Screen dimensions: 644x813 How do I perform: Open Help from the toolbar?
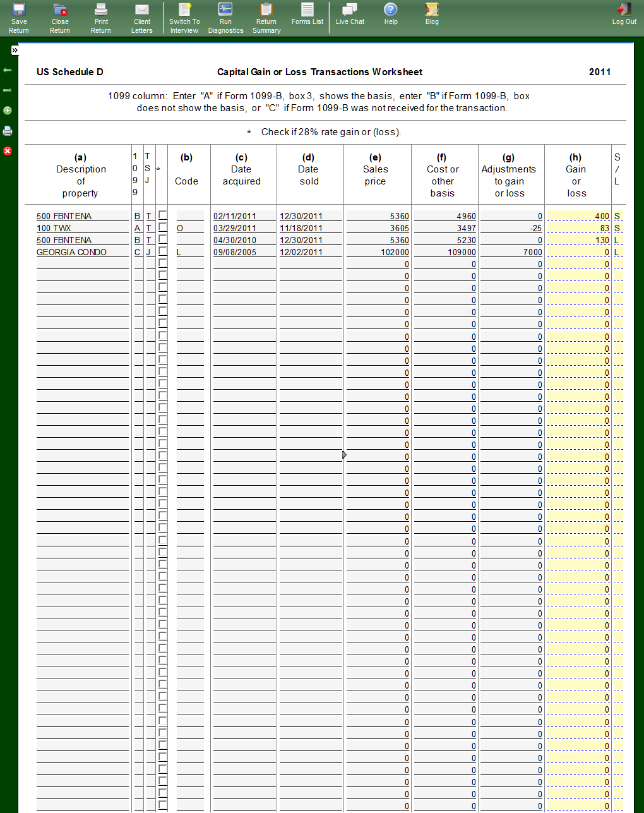click(391, 14)
